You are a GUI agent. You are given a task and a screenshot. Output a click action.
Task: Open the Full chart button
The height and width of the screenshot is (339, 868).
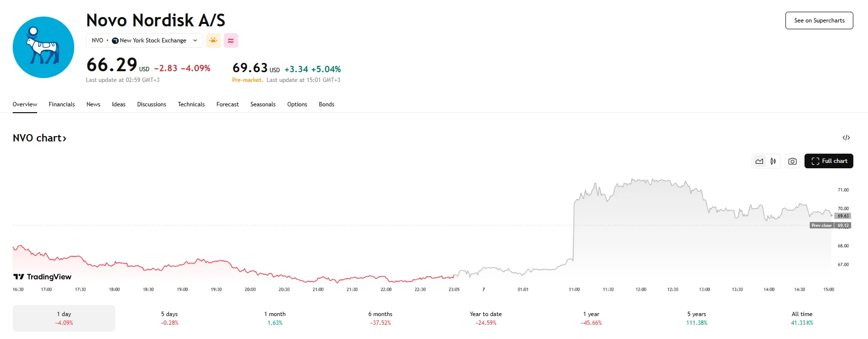click(829, 161)
